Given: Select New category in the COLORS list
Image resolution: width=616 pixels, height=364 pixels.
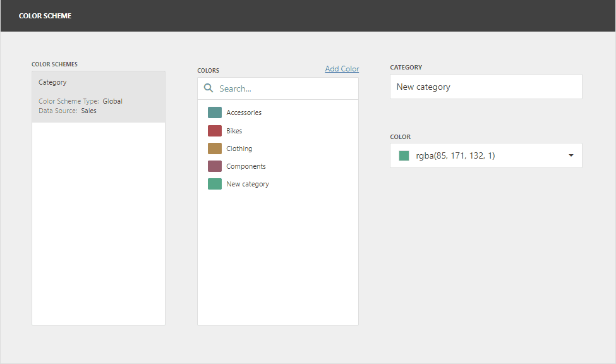Looking at the screenshot, I should (247, 183).
